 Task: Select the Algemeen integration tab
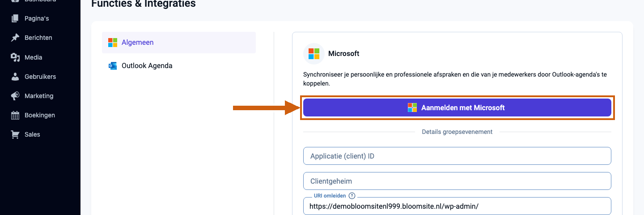[x=179, y=43]
